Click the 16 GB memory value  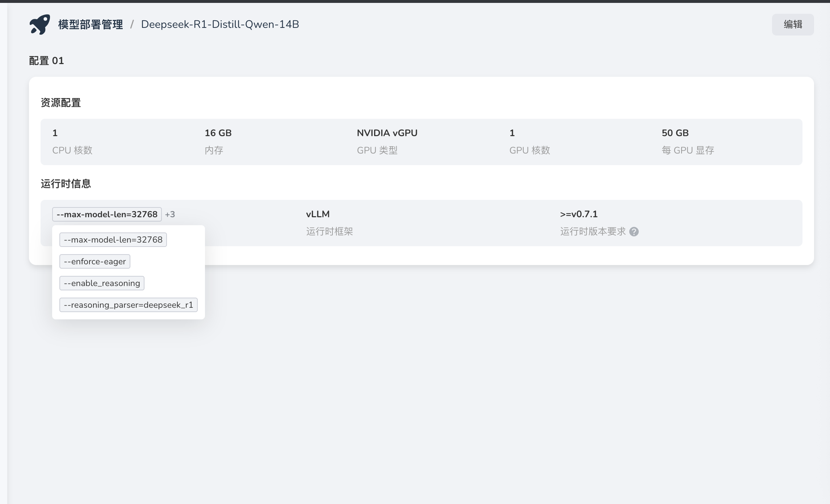coord(218,133)
